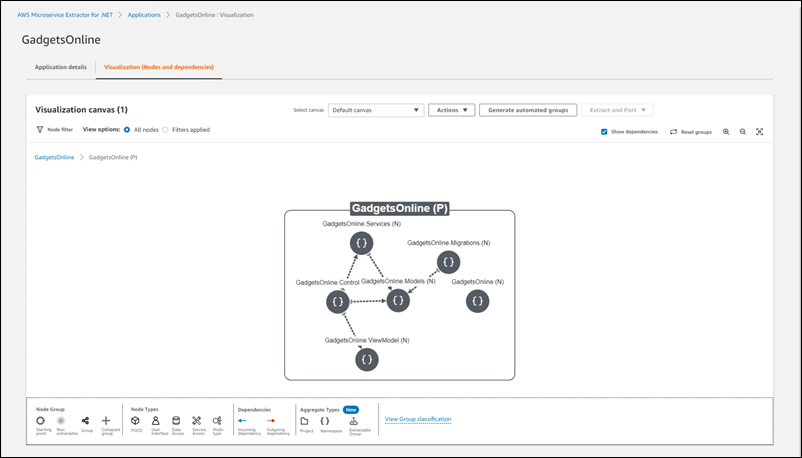
Task: Click the Group legend icon
Action: tap(85, 421)
